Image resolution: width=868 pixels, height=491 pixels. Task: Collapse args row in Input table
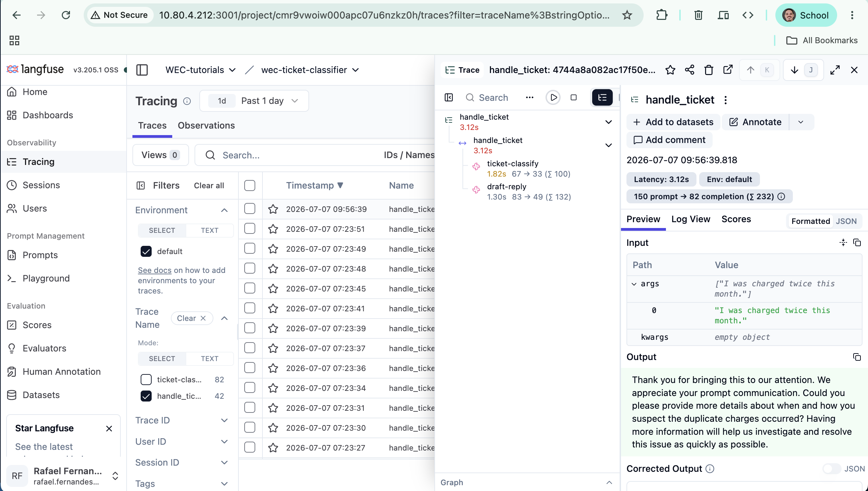634,284
